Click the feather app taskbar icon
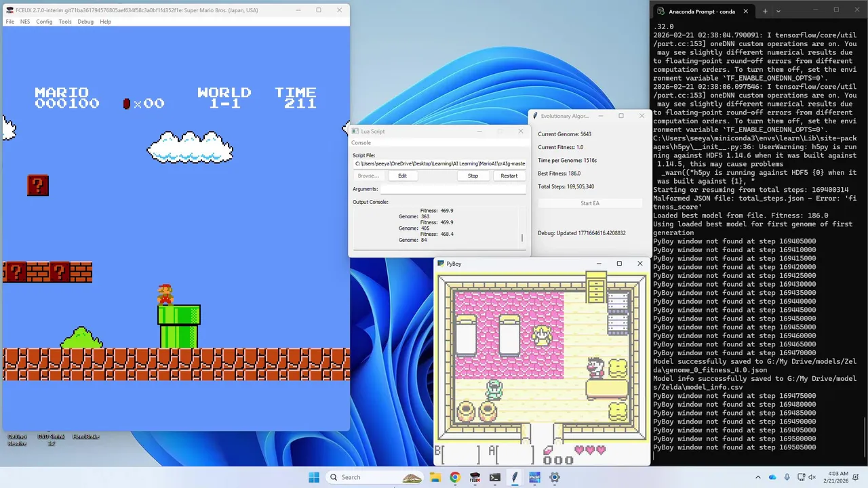Viewport: 868px width, 488px height. click(515, 477)
